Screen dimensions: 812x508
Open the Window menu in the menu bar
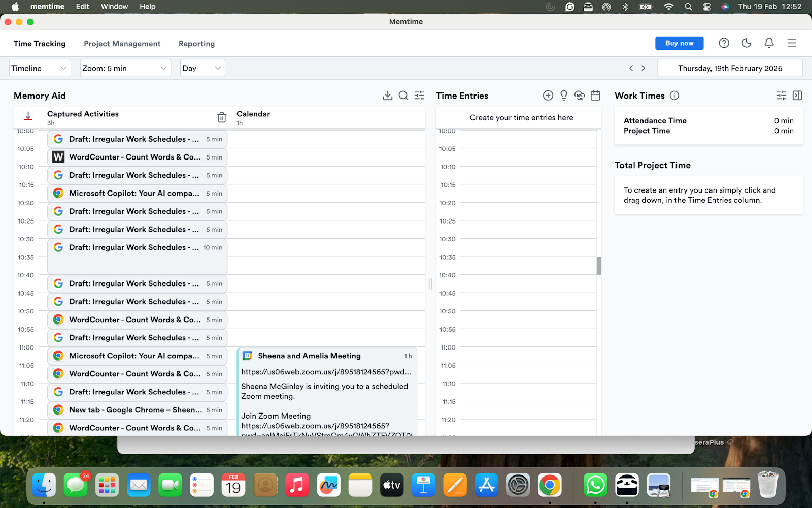click(x=114, y=6)
